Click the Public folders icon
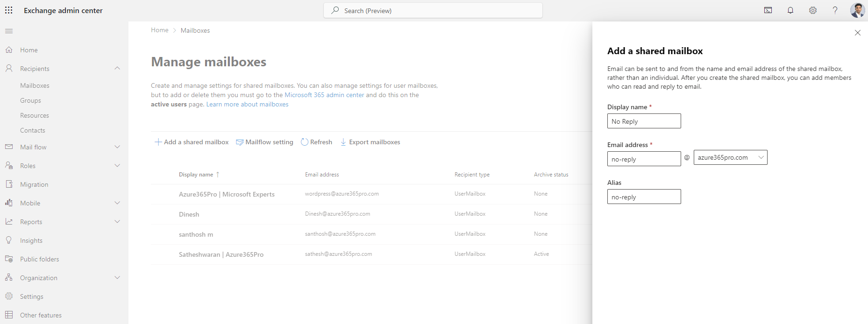868x324 pixels. point(9,259)
